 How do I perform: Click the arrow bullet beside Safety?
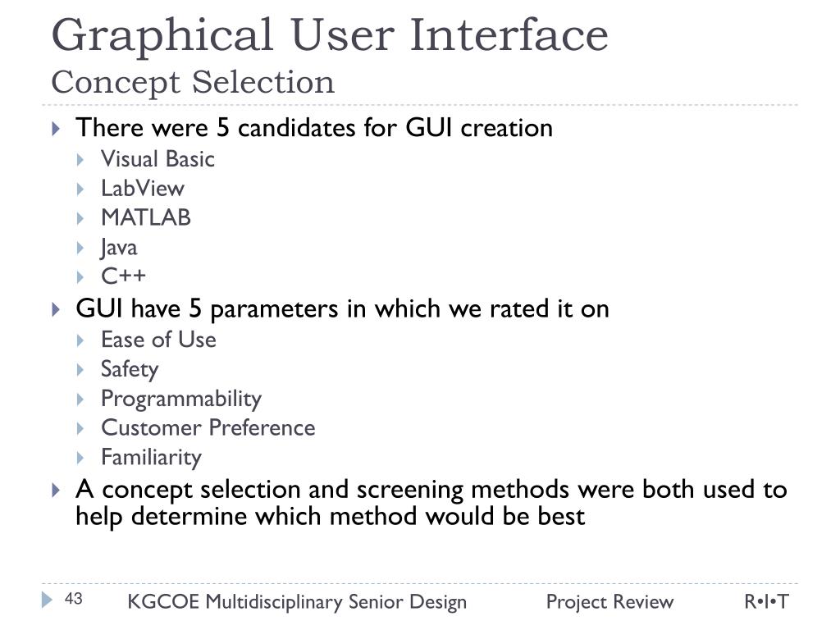point(81,369)
